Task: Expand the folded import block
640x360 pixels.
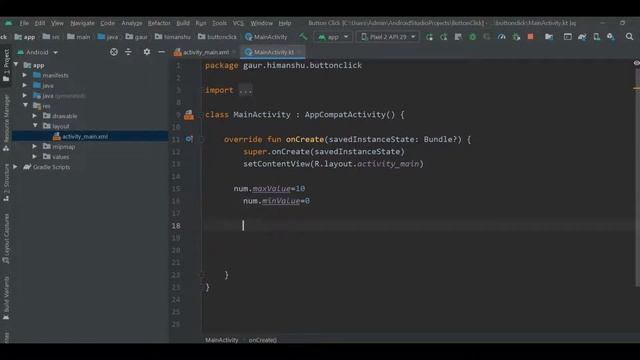Action: point(245,90)
